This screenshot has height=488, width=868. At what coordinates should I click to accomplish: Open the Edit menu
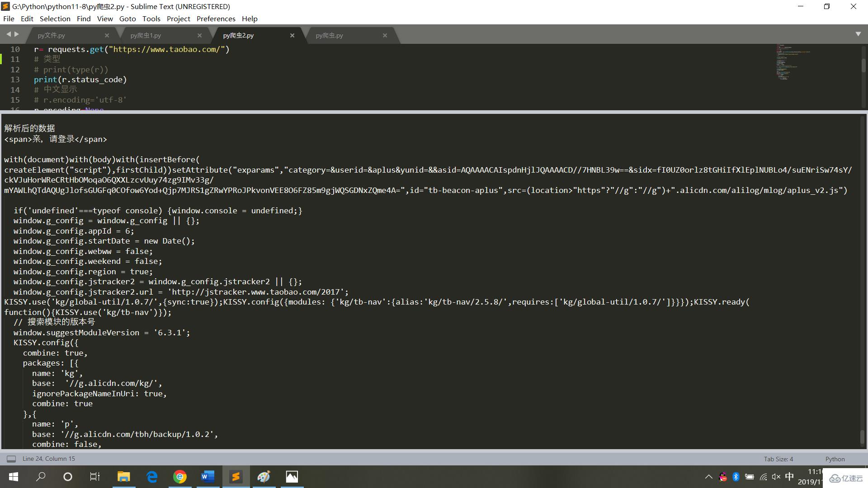tap(27, 19)
